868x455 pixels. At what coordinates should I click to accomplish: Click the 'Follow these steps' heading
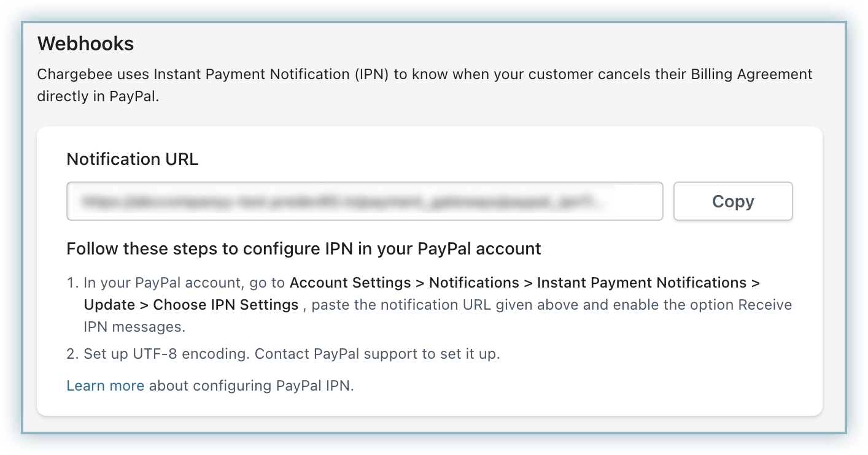(x=303, y=249)
